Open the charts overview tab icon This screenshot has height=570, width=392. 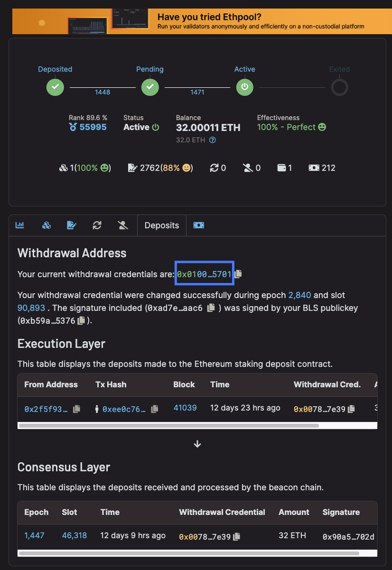point(20,225)
